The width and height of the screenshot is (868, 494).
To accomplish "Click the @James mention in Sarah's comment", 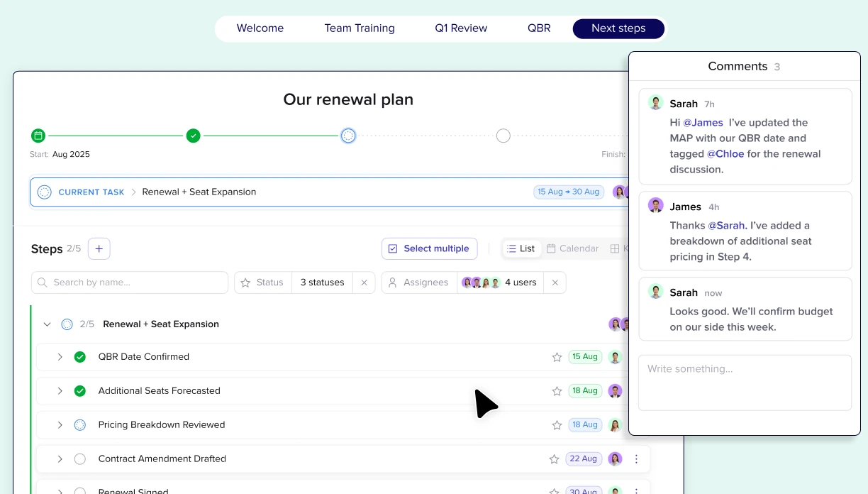I will [703, 123].
